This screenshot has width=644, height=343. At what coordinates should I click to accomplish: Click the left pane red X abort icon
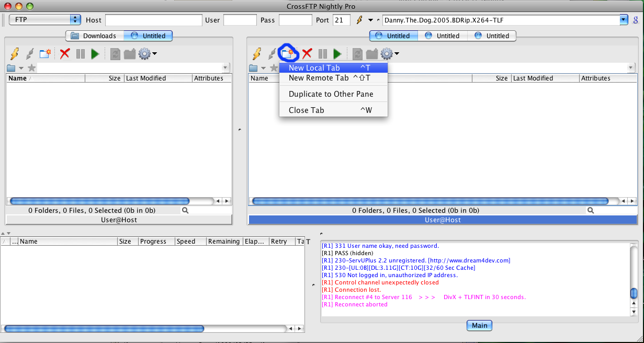(65, 53)
